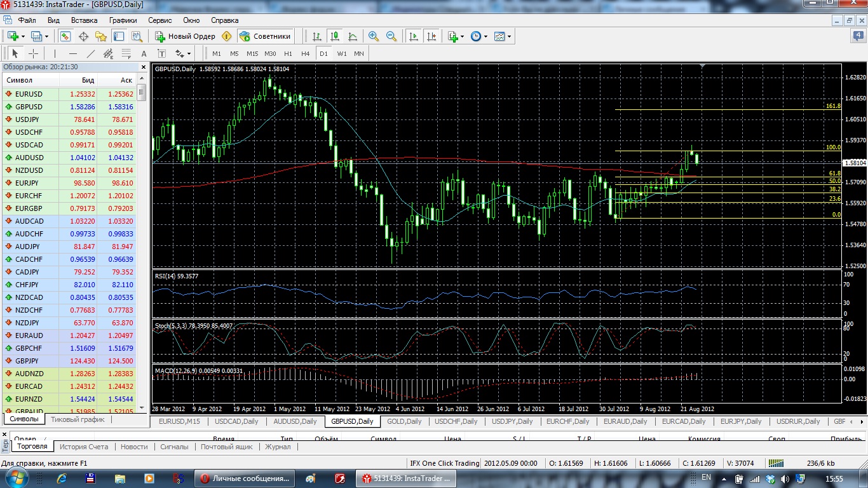Open the Вставка menu
This screenshot has width=868, height=488.
point(85,20)
